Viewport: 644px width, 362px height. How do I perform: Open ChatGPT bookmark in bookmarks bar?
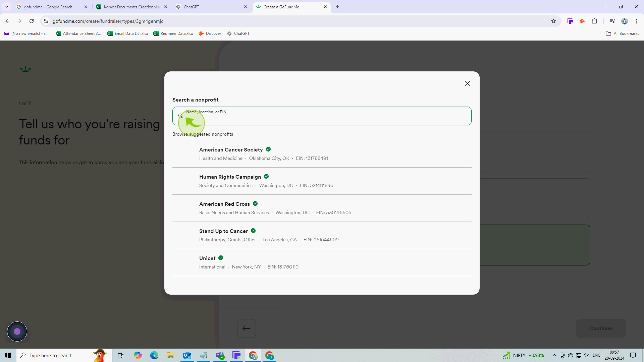pyautogui.click(x=238, y=34)
